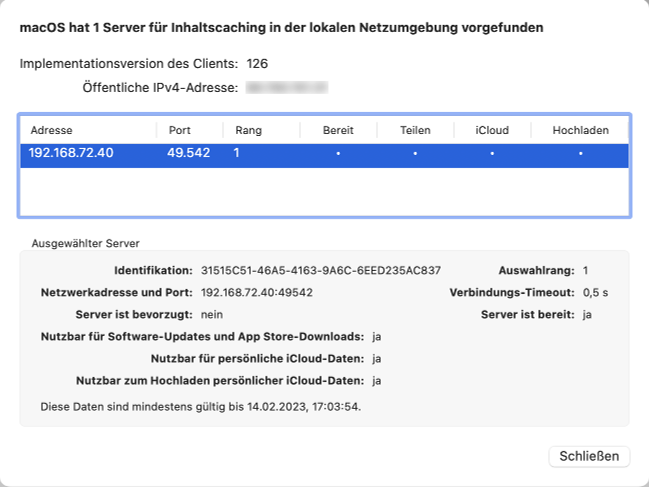This screenshot has height=487, width=649.
Task: Click the Schließen button
Action: coord(589,456)
